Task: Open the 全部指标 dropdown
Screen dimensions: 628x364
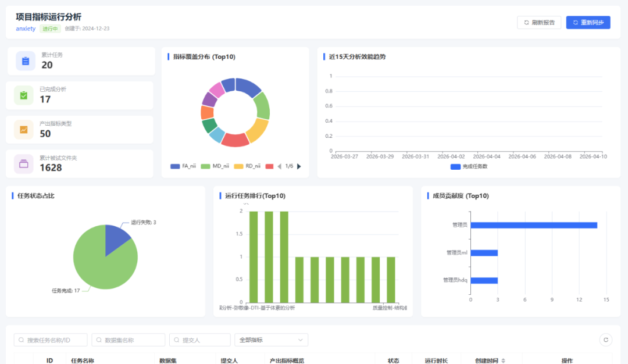Action: click(271, 340)
